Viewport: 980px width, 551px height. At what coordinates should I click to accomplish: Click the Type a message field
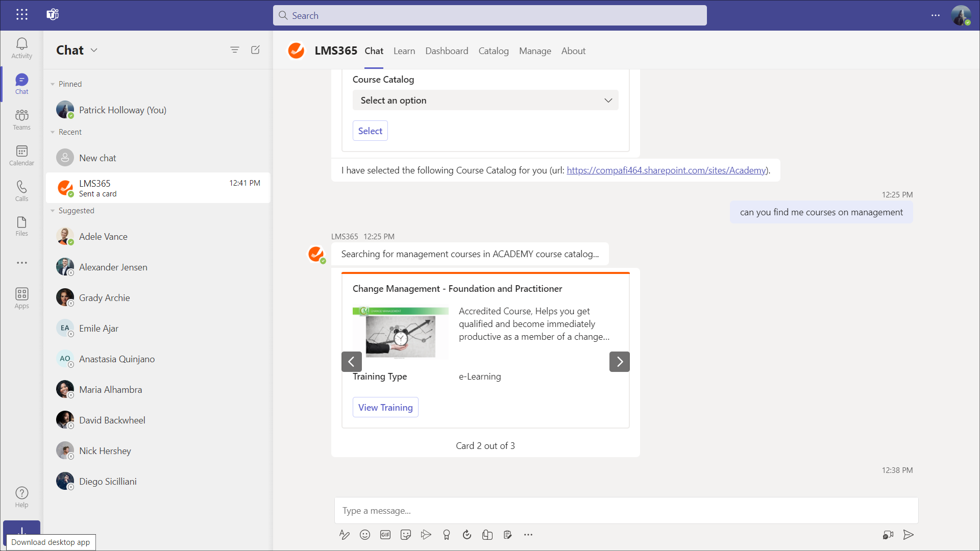626,511
